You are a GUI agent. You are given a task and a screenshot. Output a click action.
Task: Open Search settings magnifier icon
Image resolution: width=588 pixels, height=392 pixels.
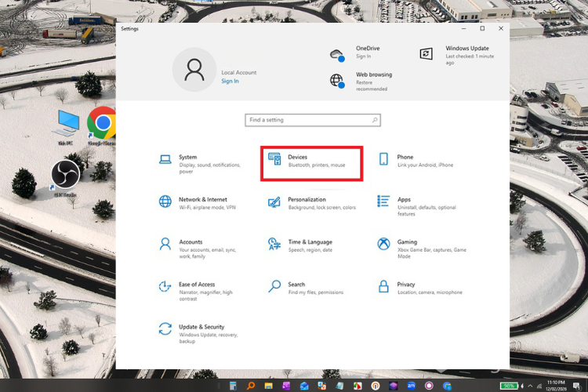tap(274, 286)
